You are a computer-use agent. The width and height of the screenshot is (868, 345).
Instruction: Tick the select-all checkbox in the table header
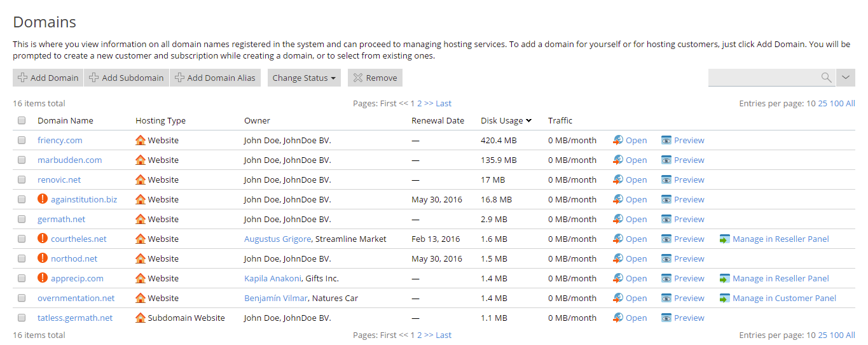click(x=22, y=120)
